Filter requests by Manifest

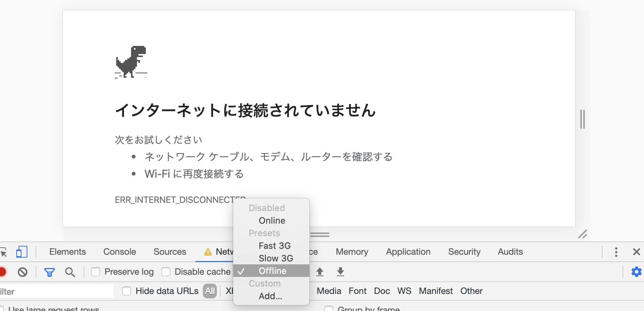point(436,291)
